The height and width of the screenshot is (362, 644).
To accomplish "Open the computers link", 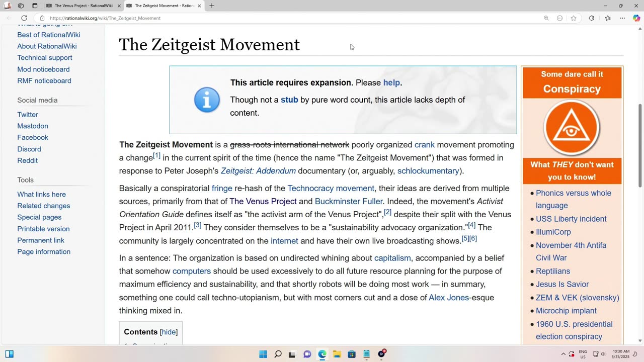I will click(192, 271).
